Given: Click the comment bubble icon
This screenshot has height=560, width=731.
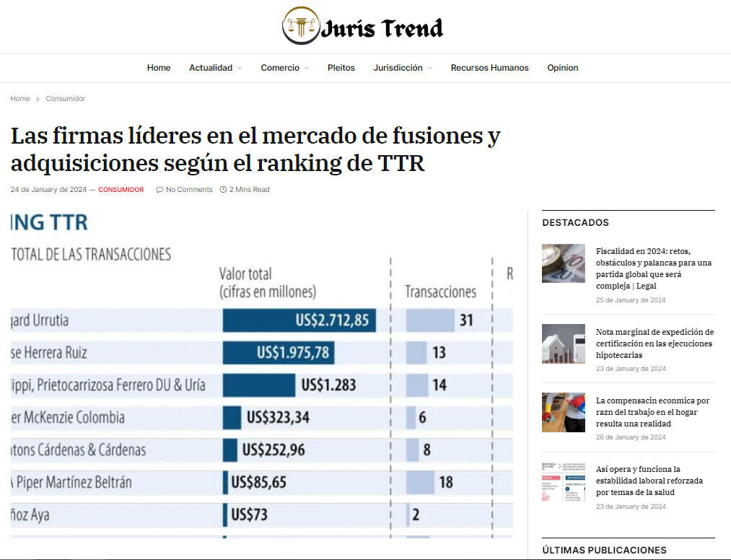Looking at the screenshot, I should tap(160, 190).
